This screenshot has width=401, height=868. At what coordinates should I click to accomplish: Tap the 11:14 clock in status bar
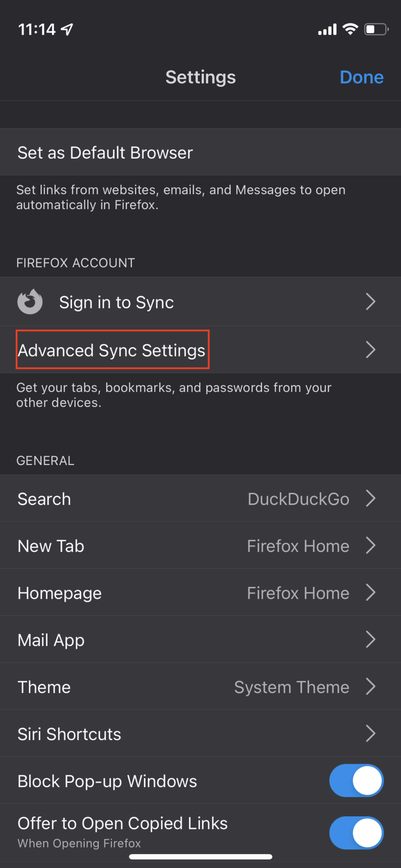36,29
